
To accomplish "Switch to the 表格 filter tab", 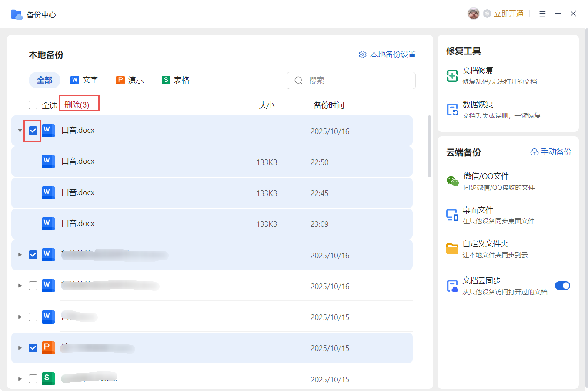I will pos(176,80).
